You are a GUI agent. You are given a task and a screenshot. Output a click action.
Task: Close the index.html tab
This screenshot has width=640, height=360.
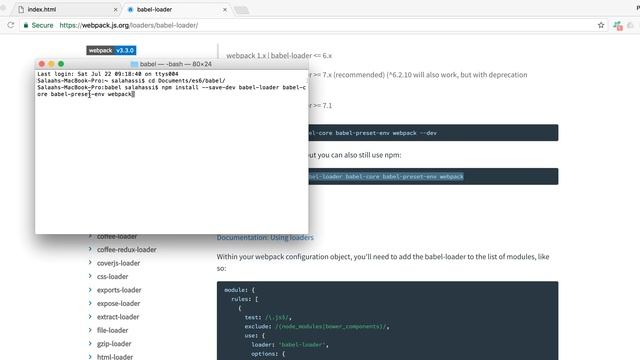tap(116, 9)
